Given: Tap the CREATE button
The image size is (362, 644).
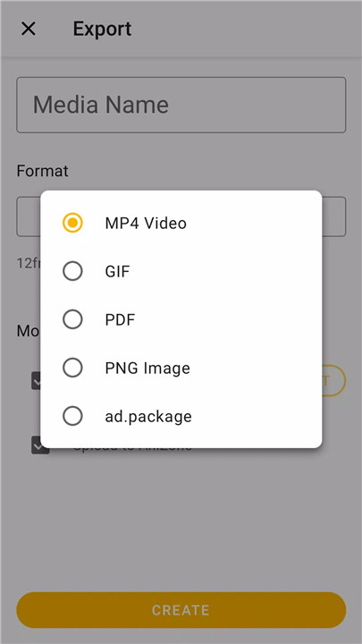Looking at the screenshot, I should (x=181, y=610).
